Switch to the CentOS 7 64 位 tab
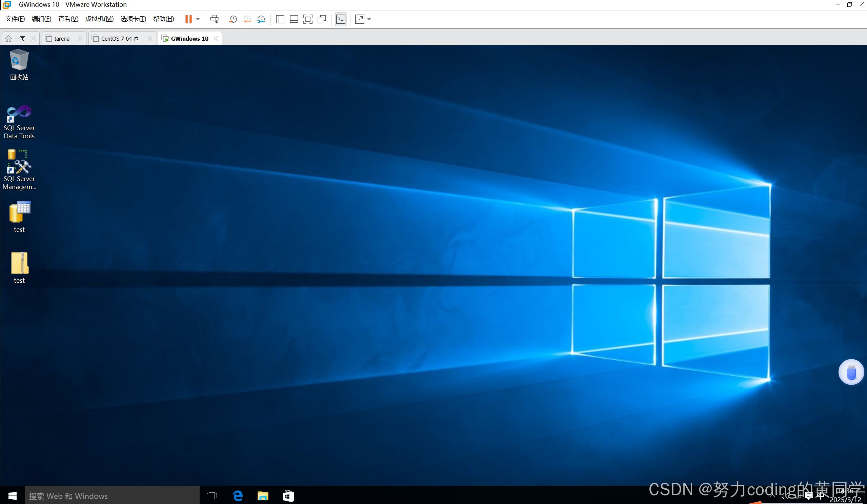This screenshot has width=867, height=504. click(119, 39)
